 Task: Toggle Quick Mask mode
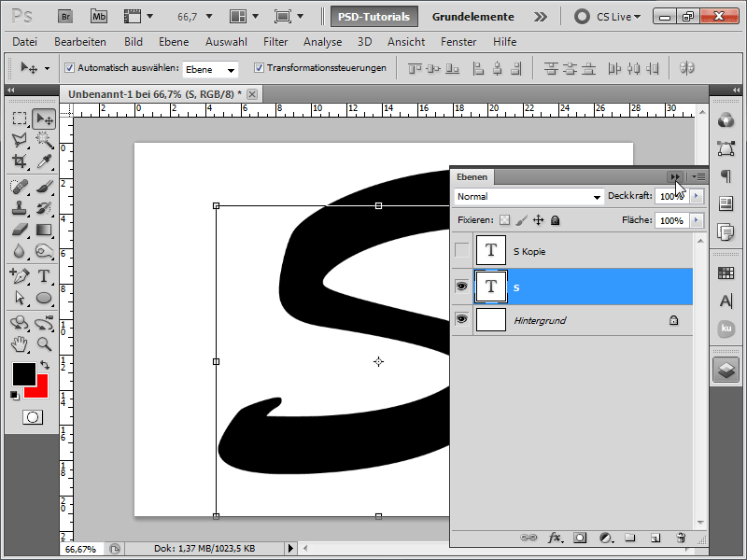tap(33, 417)
